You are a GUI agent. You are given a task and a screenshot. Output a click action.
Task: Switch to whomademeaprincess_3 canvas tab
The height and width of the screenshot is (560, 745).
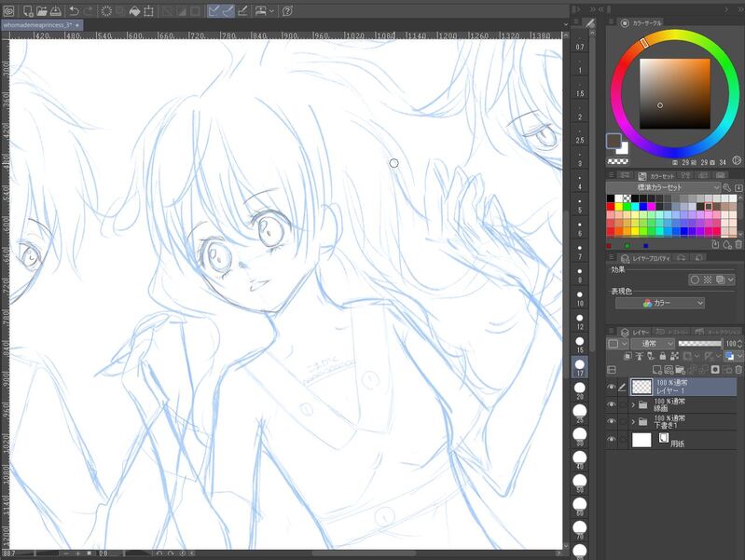[x=42, y=25]
